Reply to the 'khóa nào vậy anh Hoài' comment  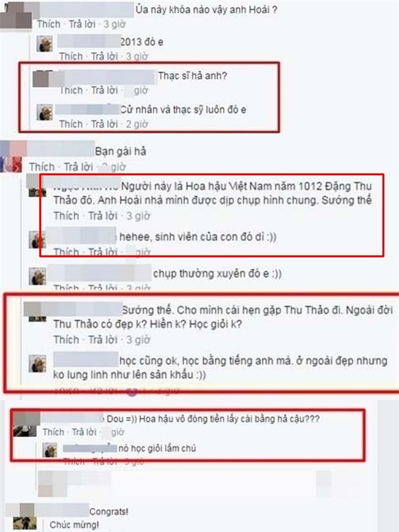click(x=82, y=24)
